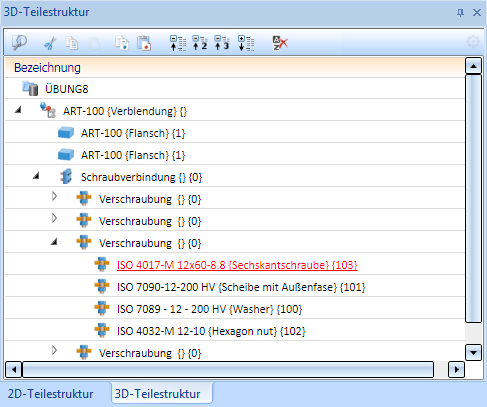Click the blue part icon of second Flansch

pos(66,154)
